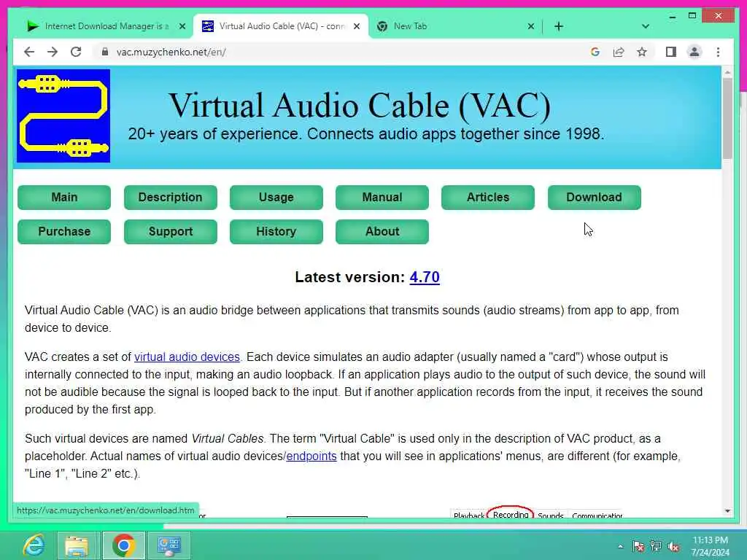747x560 pixels.
Task: Click the browser forward arrow
Action: (x=53, y=52)
